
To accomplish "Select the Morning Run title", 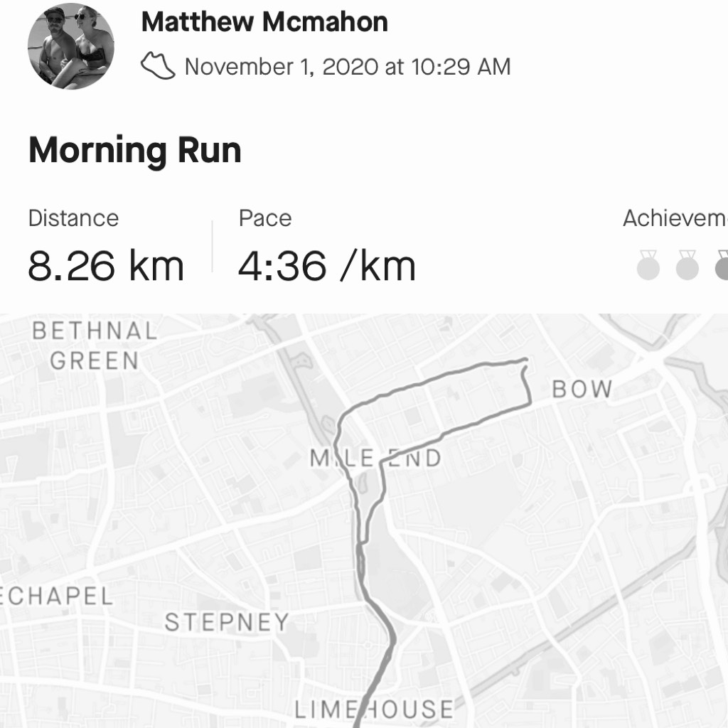I will (x=135, y=150).
